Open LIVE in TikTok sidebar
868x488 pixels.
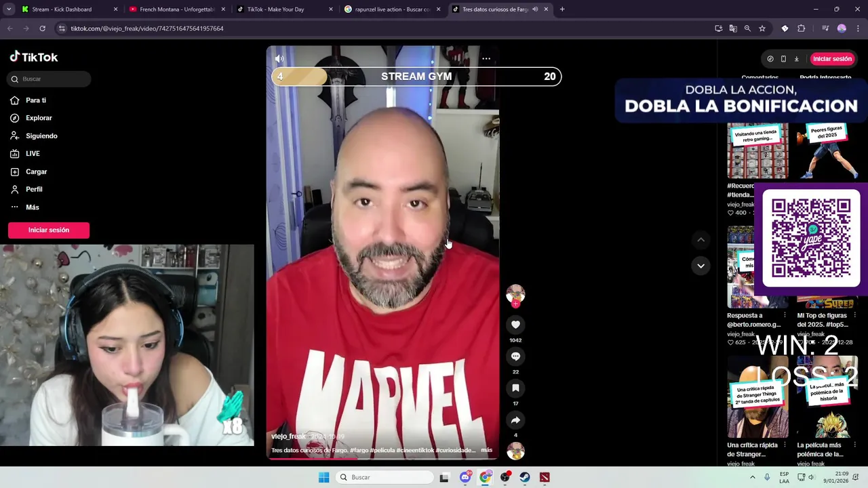click(x=33, y=154)
